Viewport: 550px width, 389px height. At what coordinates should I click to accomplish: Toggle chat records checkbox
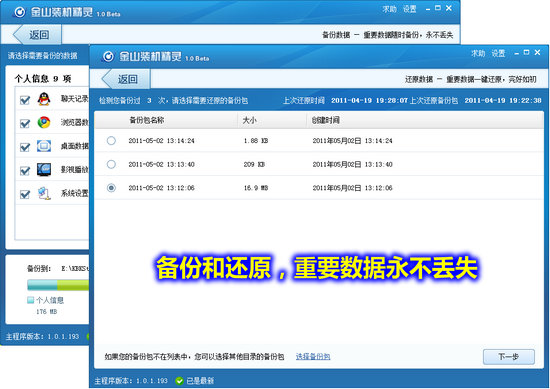click(25, 100)
